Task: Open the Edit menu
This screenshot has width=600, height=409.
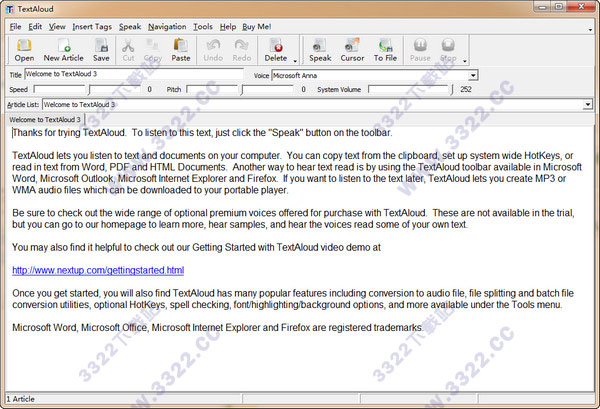Action: tap(35, 26)
